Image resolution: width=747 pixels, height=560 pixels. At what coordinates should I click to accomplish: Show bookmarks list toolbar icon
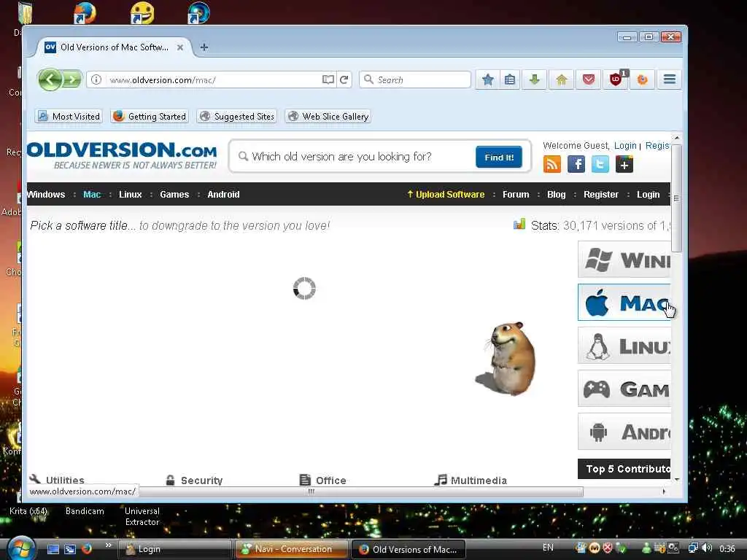510,79
